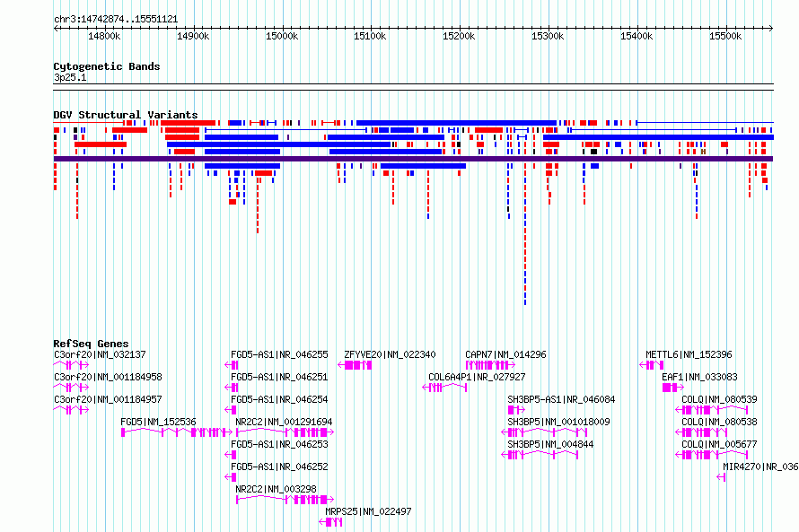The image size is (799, 532).
Task: Click the full-width dark purple variant bar
Action: point(413,159)
